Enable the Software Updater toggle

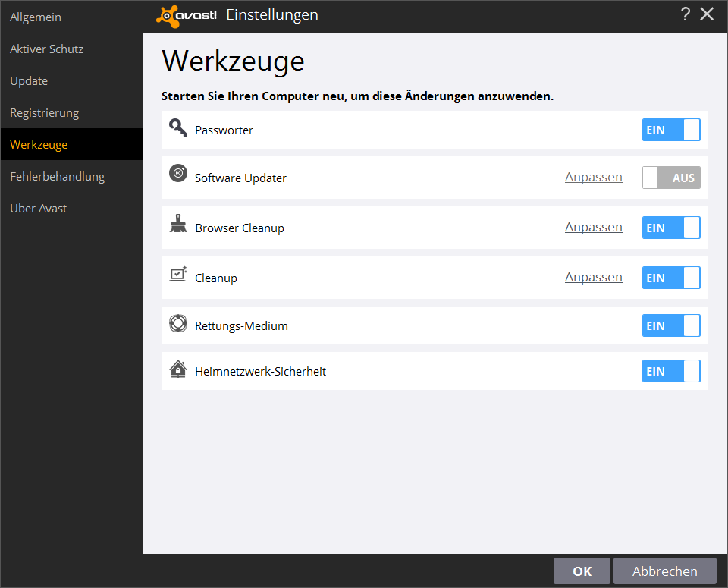671,178
